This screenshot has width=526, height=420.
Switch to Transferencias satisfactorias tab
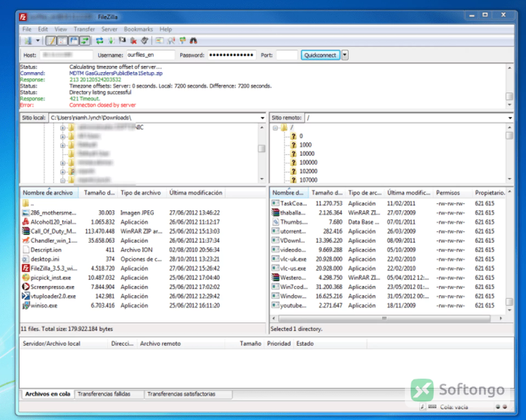181,394
